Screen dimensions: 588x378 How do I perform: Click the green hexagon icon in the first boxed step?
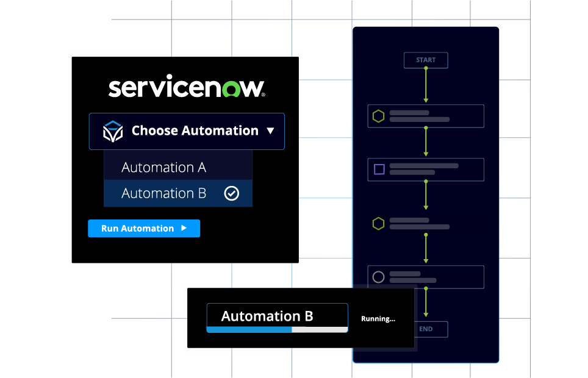[x=378, y=116]
